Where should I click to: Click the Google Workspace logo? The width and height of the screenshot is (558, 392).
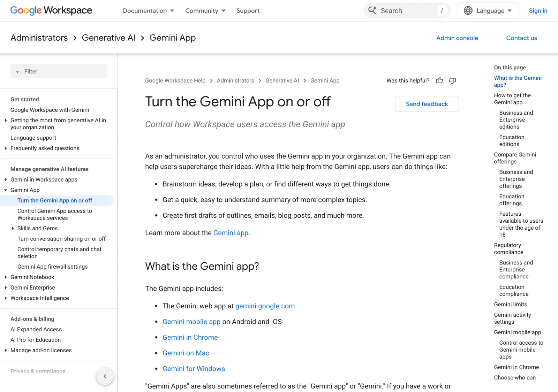click(51, 10)
